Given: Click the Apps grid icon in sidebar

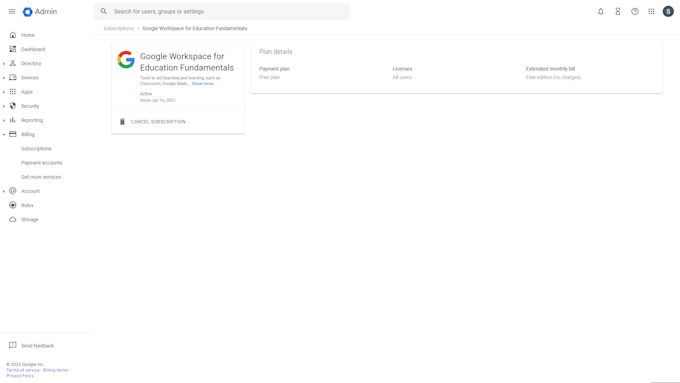Looking at the screenshot, I should (x=13, y=92).
